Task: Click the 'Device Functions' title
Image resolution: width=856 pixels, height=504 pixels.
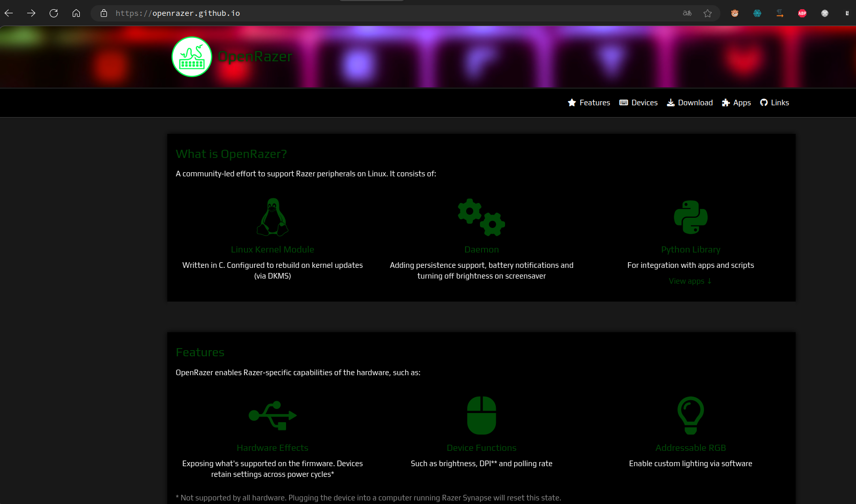Action: [x=481, y=448]
